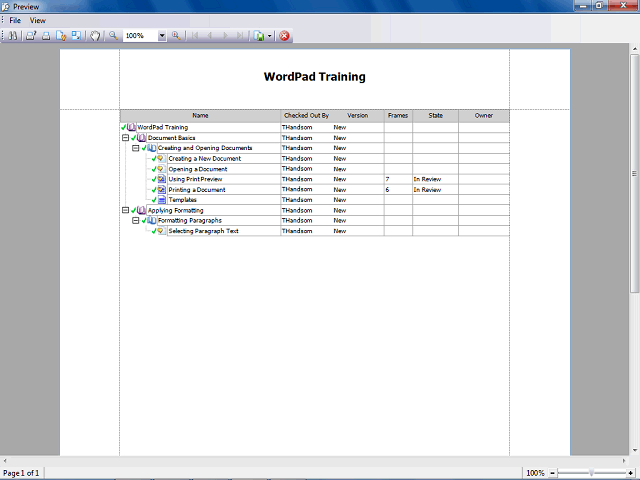The height and width of the screenshot is (480, 640).
Task: Click green check mark on Printing a Document row
Action: click(x=154, y=189)
